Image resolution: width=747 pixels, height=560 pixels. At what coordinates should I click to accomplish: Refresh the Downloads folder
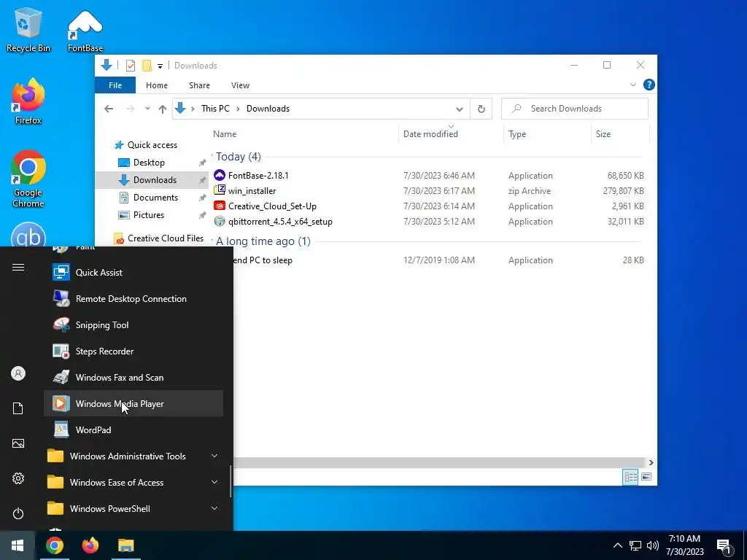(x=481, y=109)
